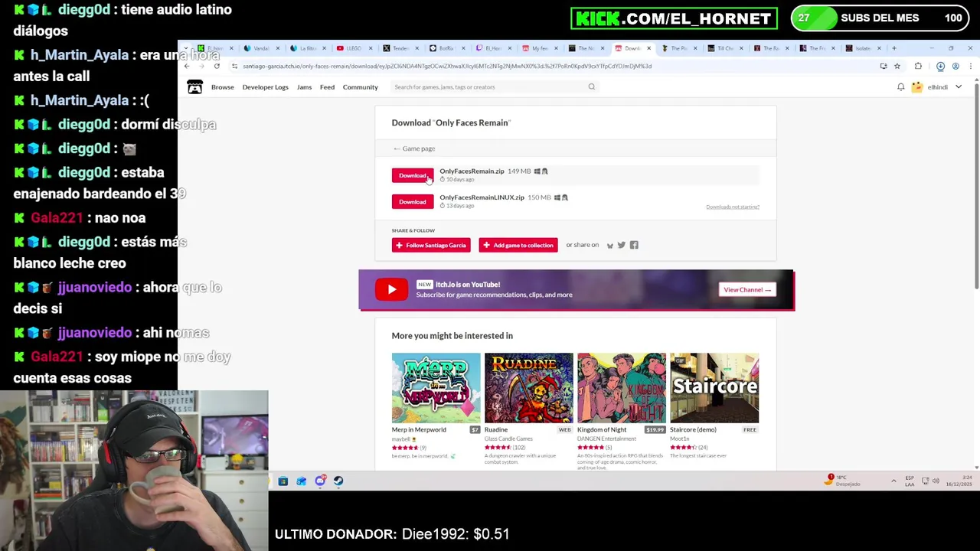
Task: Click the elhindi user avatar
Action: point(916,87)
